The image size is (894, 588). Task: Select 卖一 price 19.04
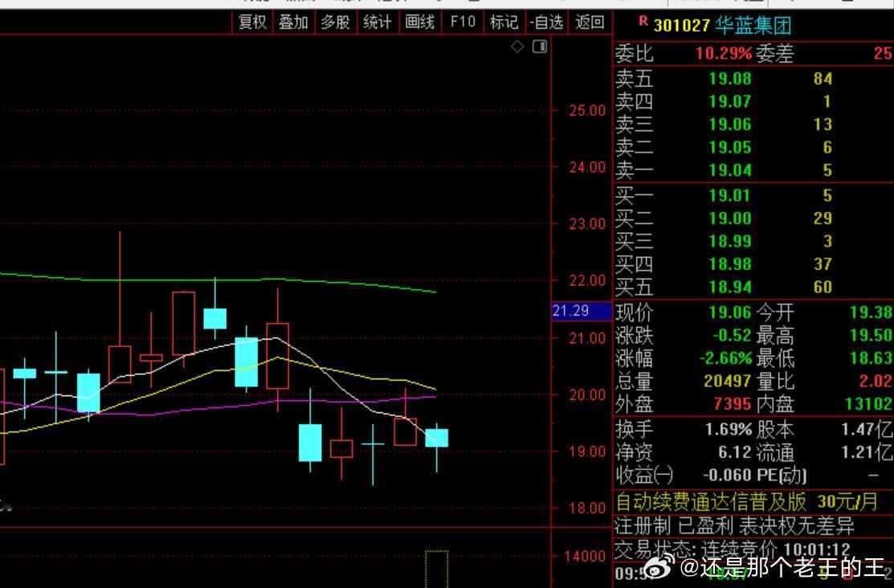pyautogui.click(x=730, y=170)
